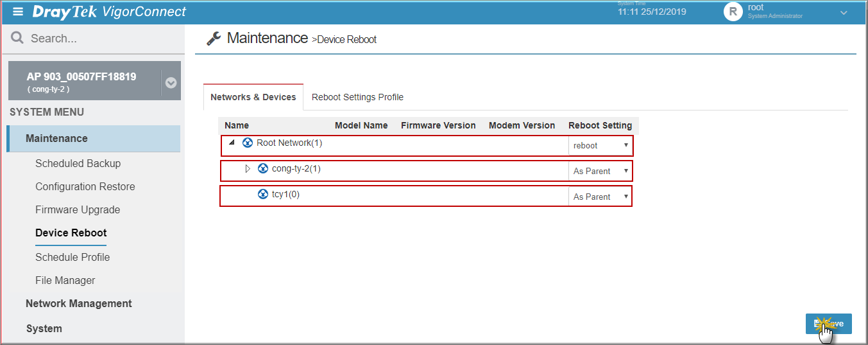Expand the System menu section

coord(44,328)
